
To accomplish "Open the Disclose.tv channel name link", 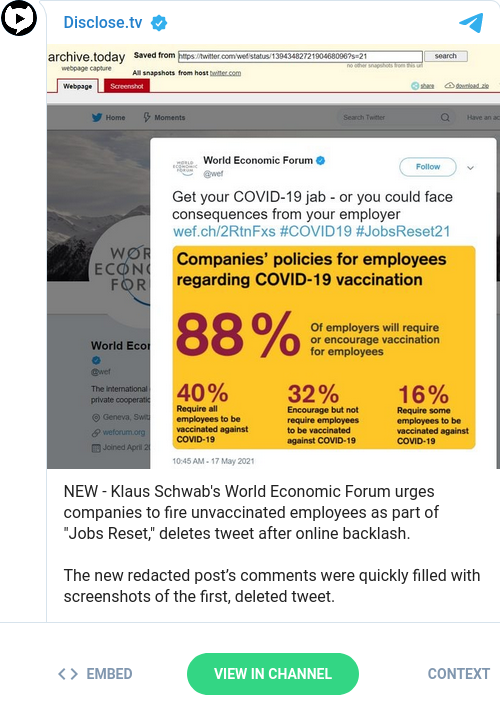I will [x=103, y=22].
